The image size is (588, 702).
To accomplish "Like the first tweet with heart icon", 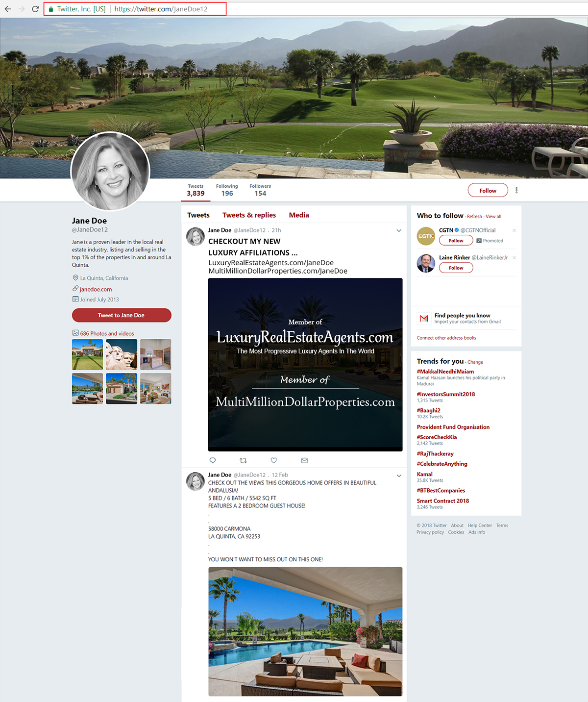I will pos(274,460).
